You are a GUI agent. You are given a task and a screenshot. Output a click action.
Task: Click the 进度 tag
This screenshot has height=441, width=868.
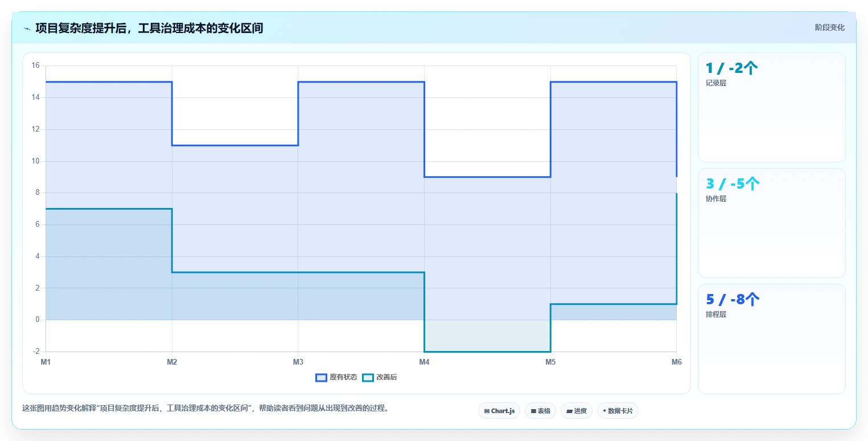coord(577,411)
